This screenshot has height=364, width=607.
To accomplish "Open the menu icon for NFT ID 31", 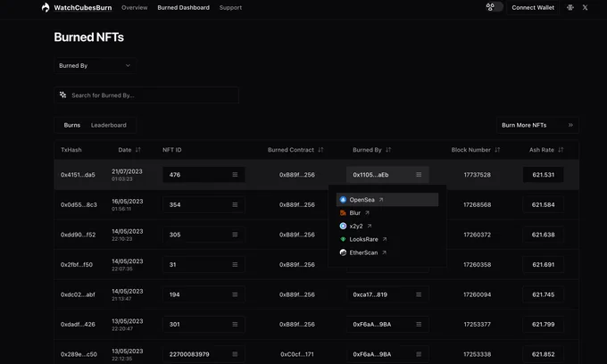I will [x=235, y=265].
